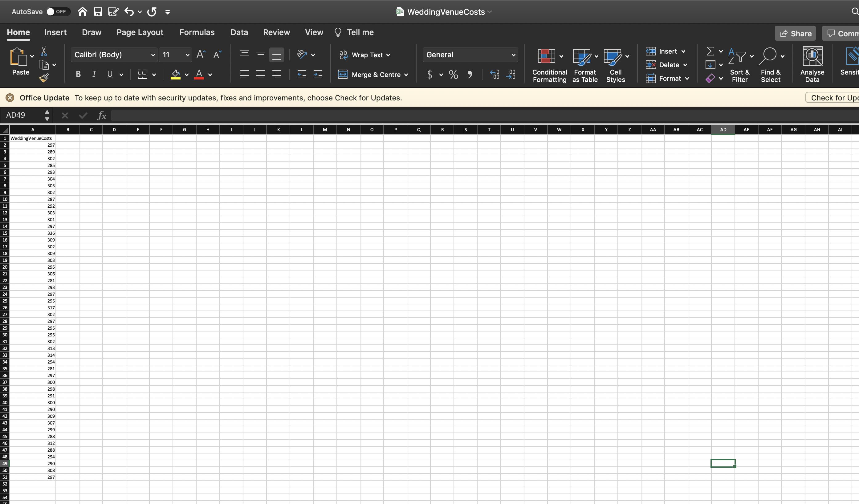Toggle Bold formatting
Screen dimensions: 859x504
(x=78, y=74)
